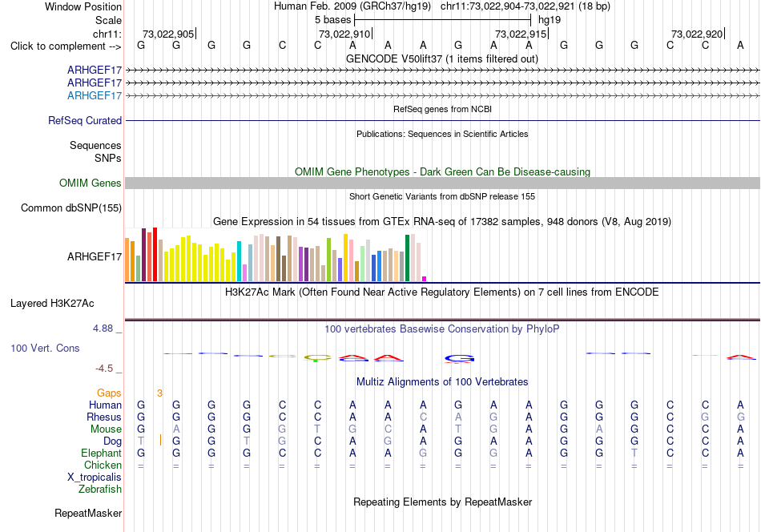Click the GTEx ARHGEF17 expression bar chart
The width and height of the screenshot is (761, 532).
click(x=276, y=254)
